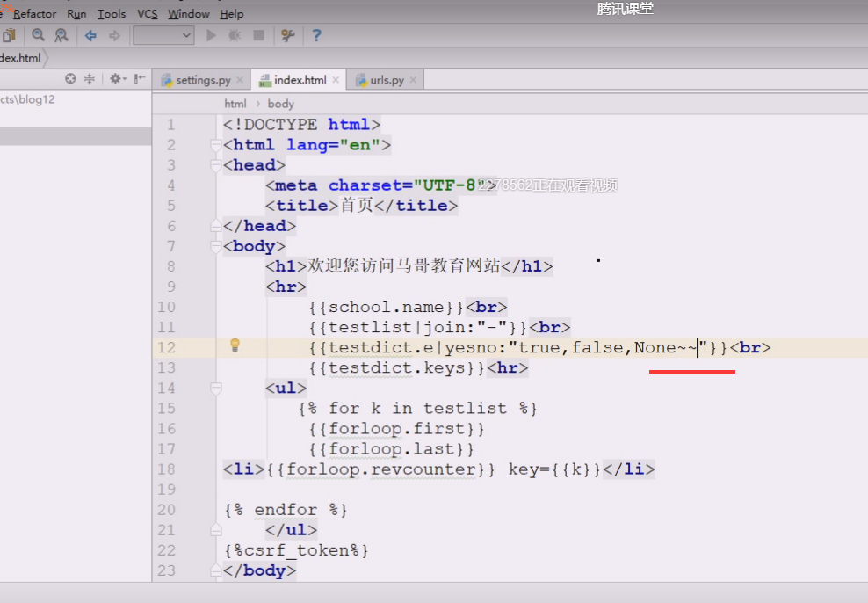Click the fold marker at closing head line 6

pyautogui.click(x=216, y=226)
